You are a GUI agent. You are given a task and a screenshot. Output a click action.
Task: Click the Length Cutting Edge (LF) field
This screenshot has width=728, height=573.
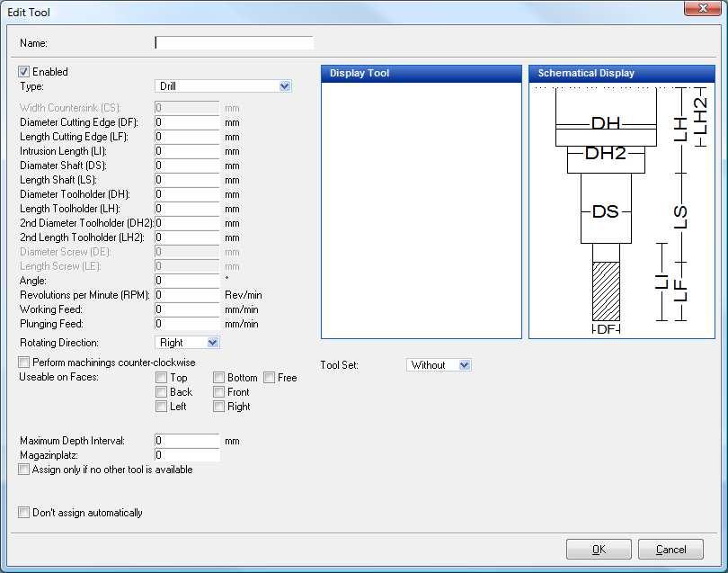click(x=187, y=137)
